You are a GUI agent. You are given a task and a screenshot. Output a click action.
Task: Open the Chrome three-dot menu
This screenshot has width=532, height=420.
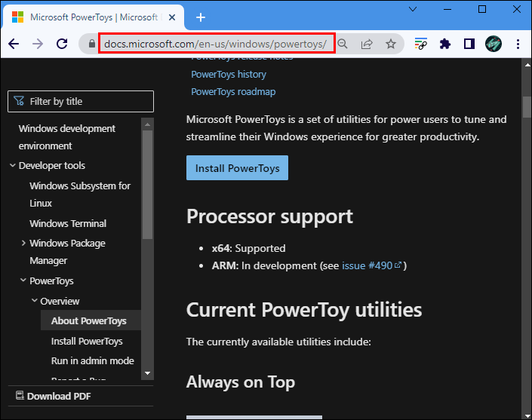518,44
